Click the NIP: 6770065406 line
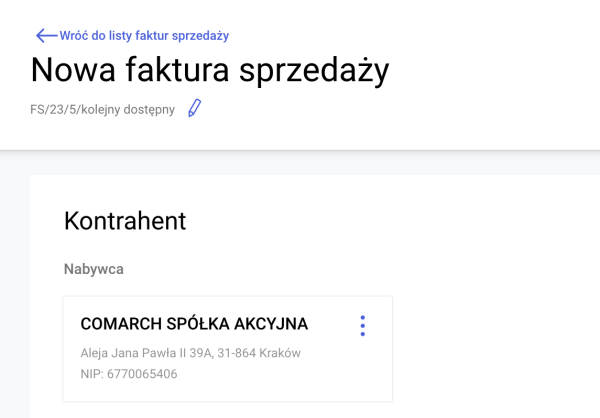The width and height of the screenshot is (600, 418). [x=129, y=374]
